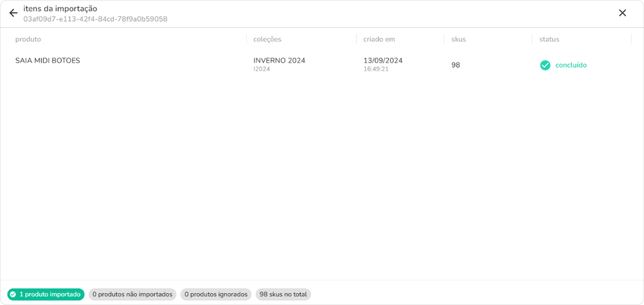Click the 'status' column header
644x305 pixels.
pos(549,39)
